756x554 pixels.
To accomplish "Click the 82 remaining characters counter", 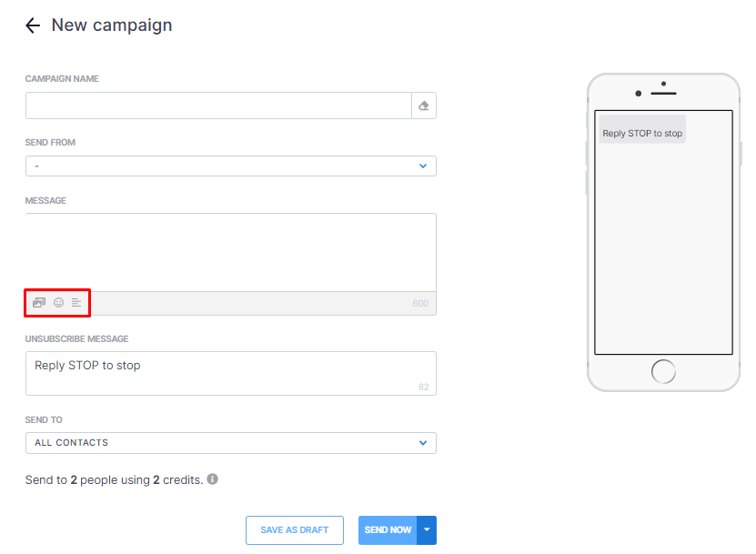I will [423, 387].
